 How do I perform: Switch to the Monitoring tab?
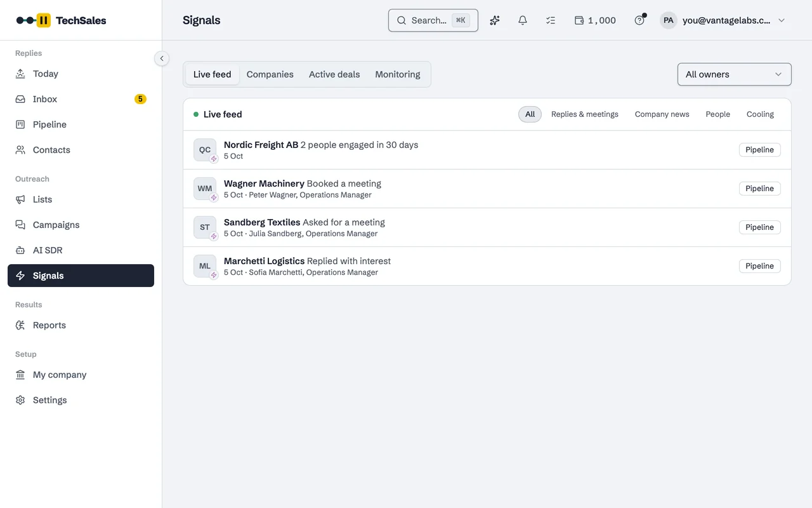398,74
